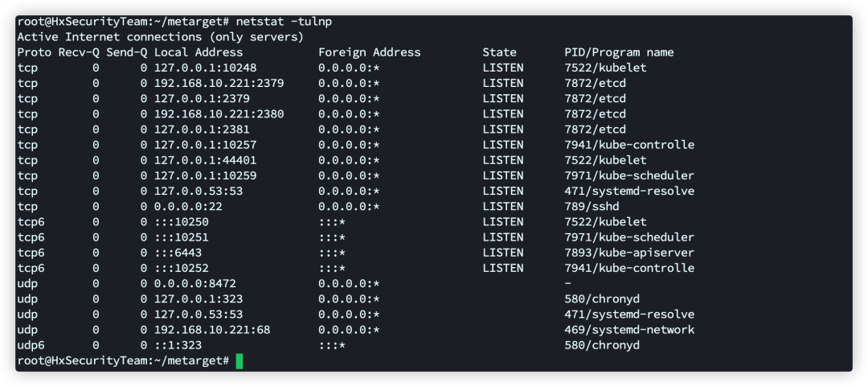Click '580/chronyd' on the udp6 row

tap(602, 345)
